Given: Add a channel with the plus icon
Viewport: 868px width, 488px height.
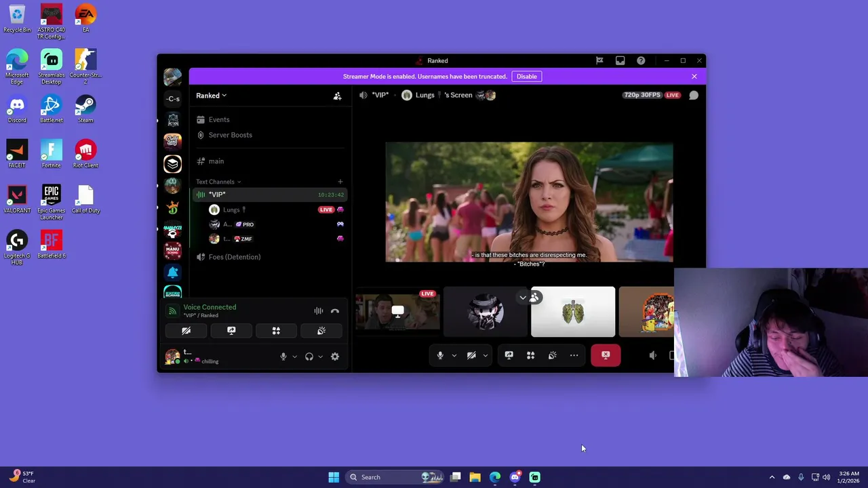Looking at the screenshot, I should tap(340, 182).
